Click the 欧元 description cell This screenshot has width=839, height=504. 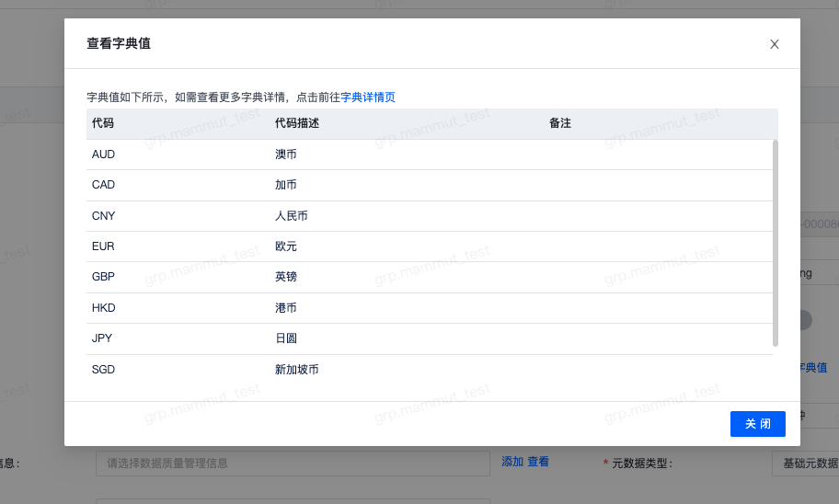pyautogui.click(x=286, y=246)
